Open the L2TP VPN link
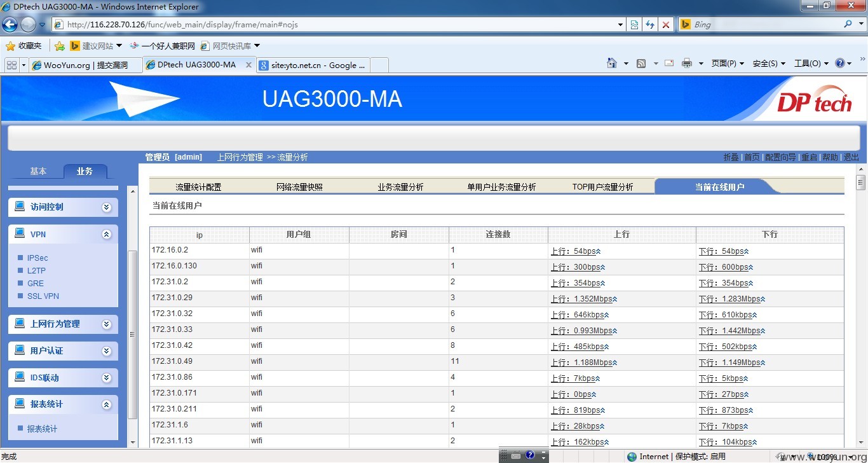The height and width of the screenshot is (463, 868). [x=36, y=271]
